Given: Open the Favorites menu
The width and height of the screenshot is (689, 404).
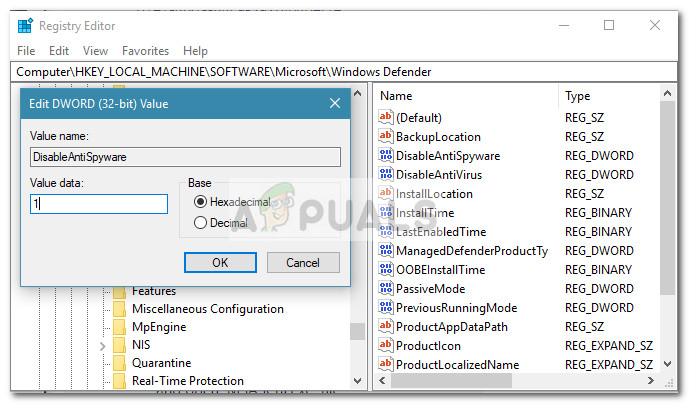Looking at the screenshot, I should 145,51.
